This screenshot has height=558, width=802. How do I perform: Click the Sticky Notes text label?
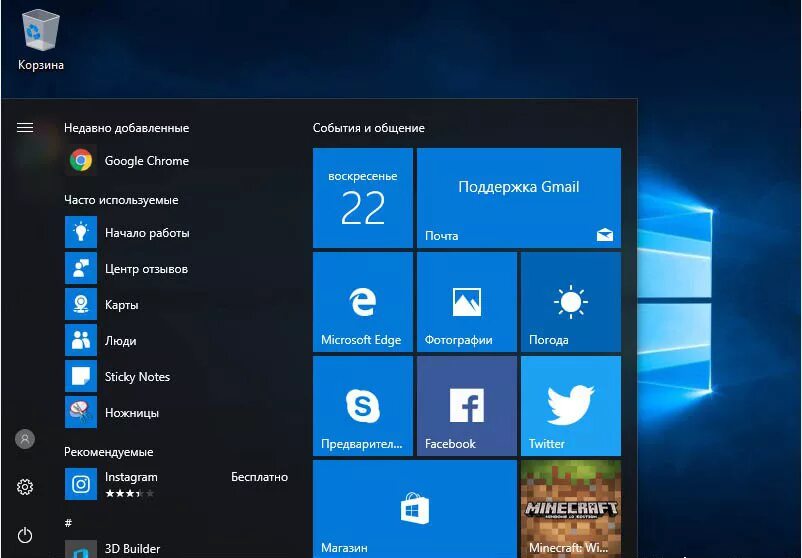click(137, 376)
